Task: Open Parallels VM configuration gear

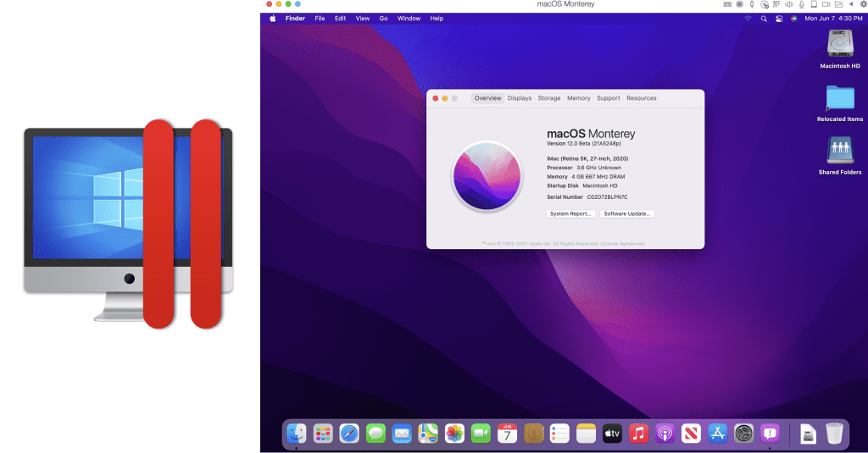Action: pos(863,4)
